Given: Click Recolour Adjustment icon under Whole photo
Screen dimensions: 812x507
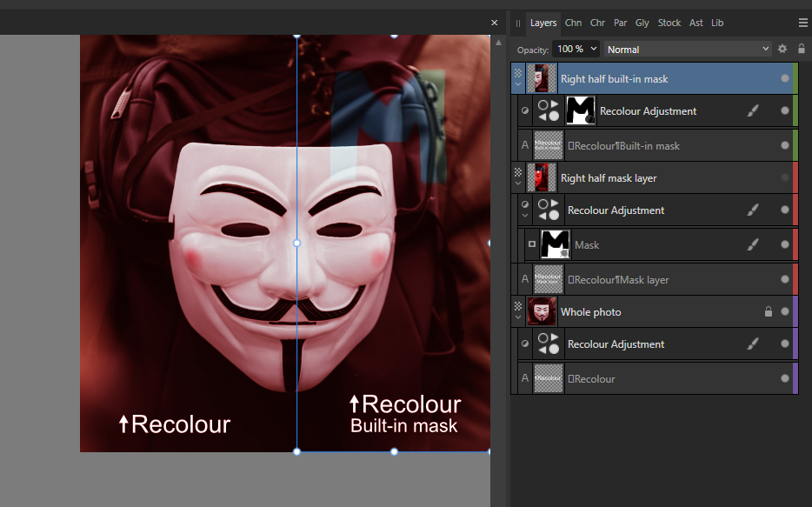Looking at the screenshot, I should point(548,344).
